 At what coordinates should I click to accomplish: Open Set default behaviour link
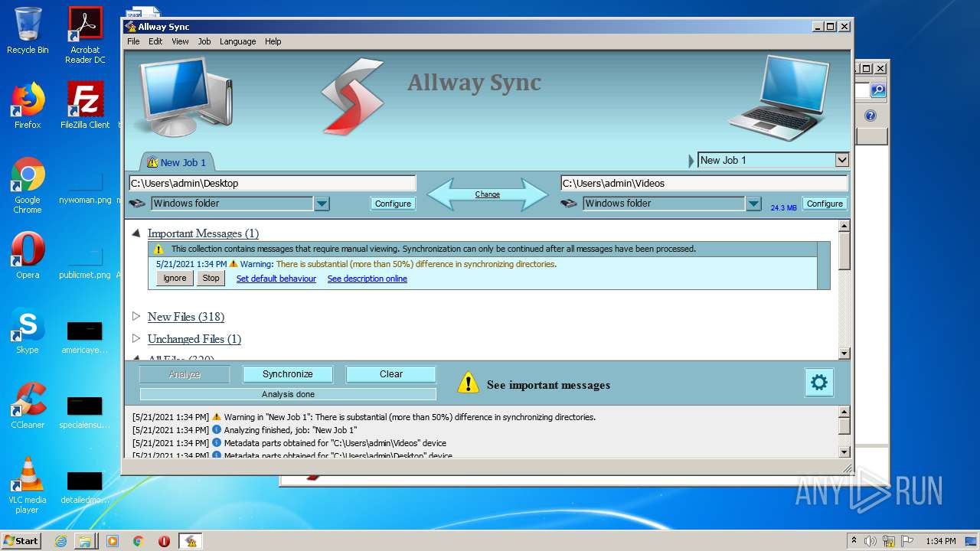point(276,279)
